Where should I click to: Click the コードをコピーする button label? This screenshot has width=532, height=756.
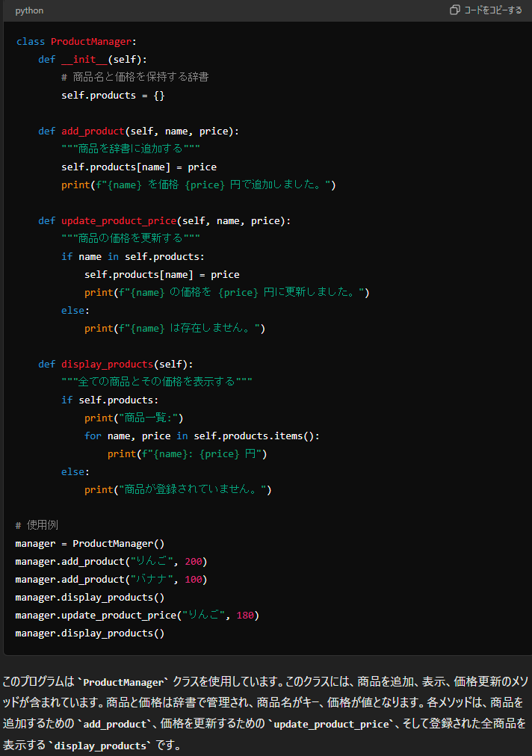coord(493,10)
